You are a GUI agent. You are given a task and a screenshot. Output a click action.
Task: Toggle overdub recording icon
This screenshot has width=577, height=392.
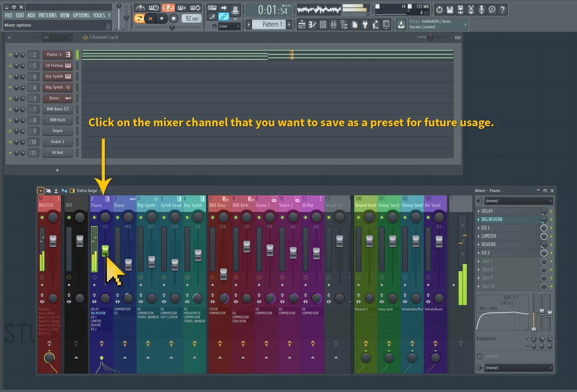coord(182,8)
